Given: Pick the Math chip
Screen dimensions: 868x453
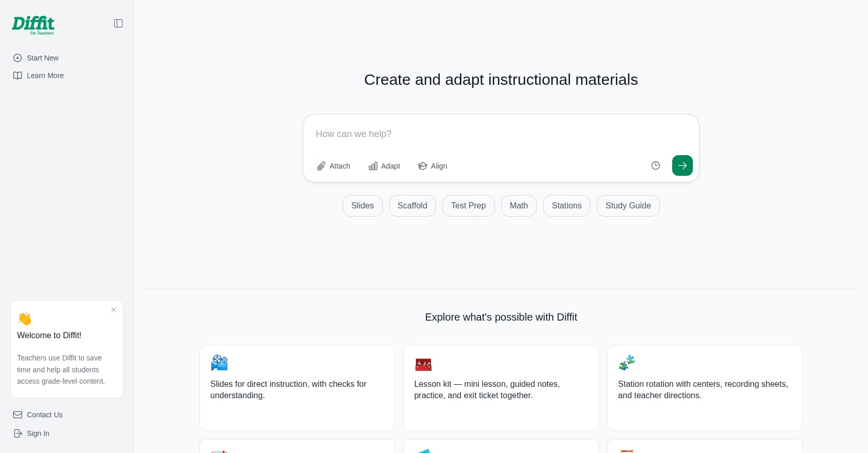Looking at the screenshot, I should click(519, 206).
